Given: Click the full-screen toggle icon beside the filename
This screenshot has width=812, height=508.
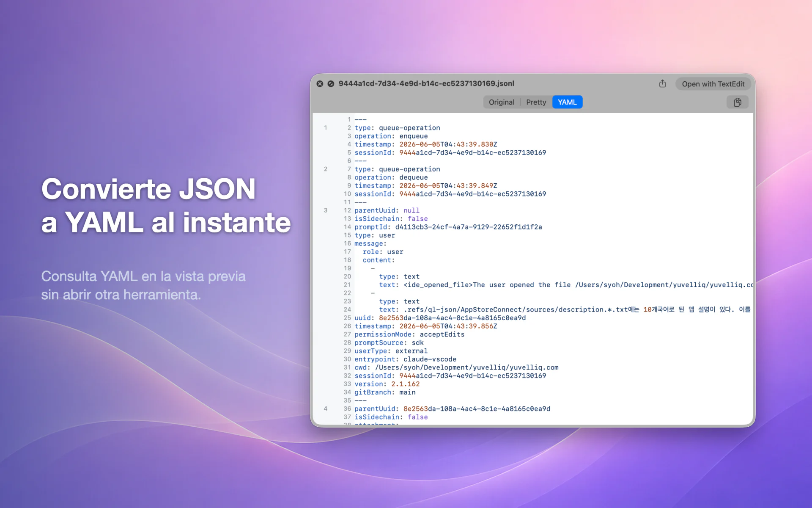Looking at the screenshot, I should [331, 84].
